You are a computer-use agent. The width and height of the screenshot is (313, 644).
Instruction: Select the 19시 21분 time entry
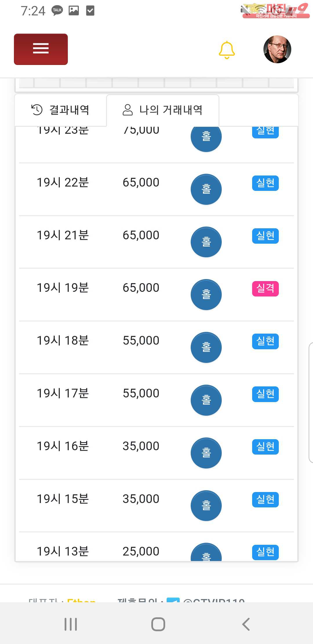[x=63, y=235]
